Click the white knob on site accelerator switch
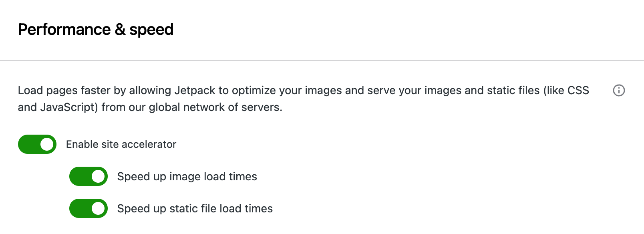Image resolution: width=644 pixels, height=234 pixels. [47, 144]
